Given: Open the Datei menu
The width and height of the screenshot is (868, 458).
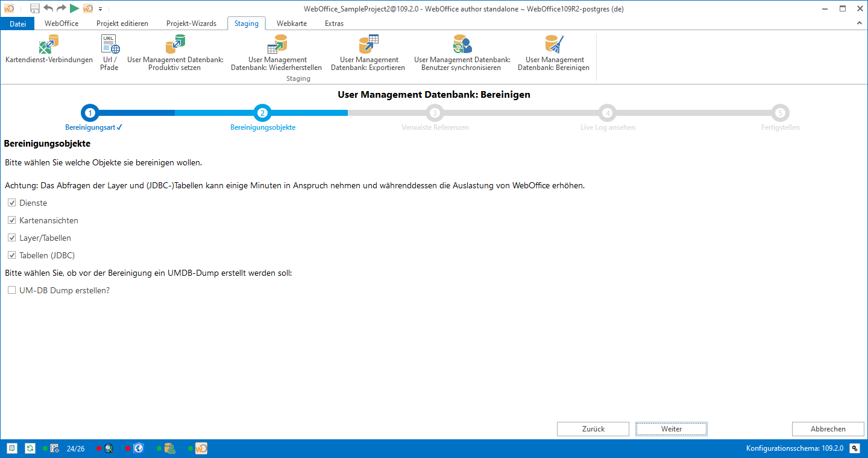Looking at the screenshot, I should [x=18, y=24].
